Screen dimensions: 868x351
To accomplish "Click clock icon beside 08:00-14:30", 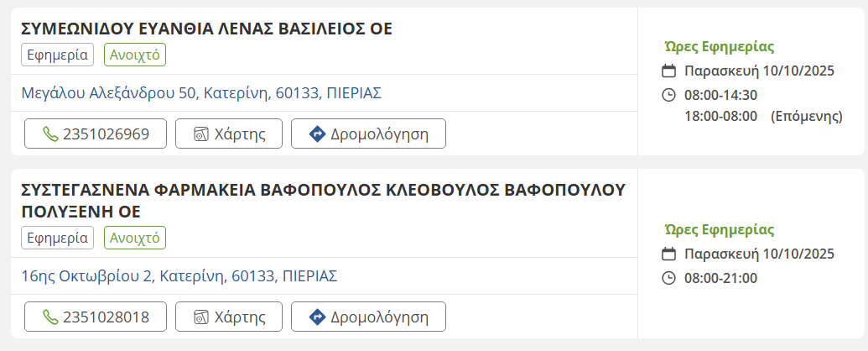I will click(x=668, y=94).
